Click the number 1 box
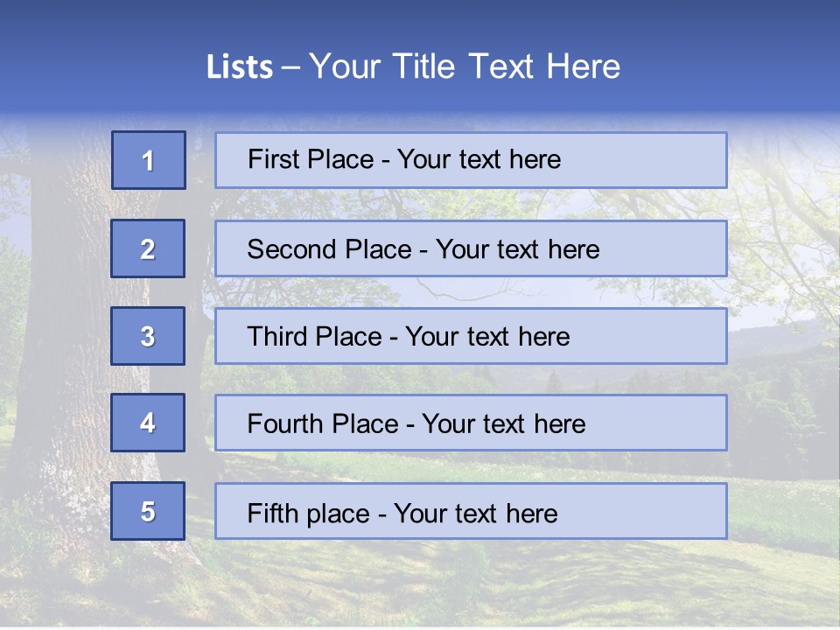Viewport: 840px width, 630px height. click(x=148, y=160)
